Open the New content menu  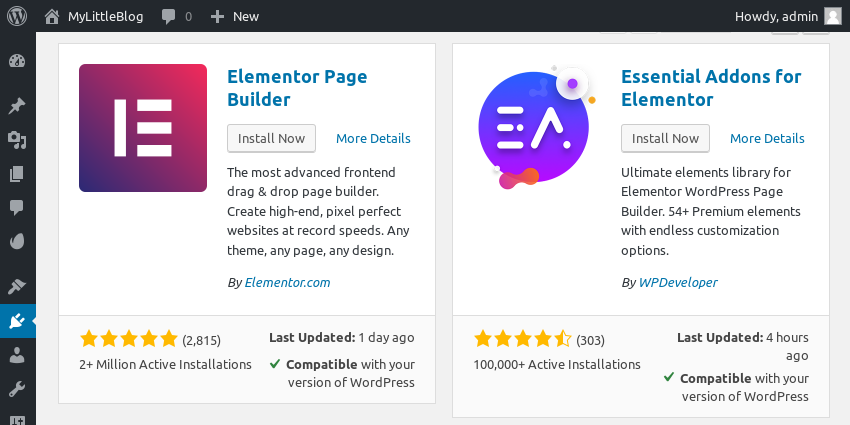[x=234, y=16]
